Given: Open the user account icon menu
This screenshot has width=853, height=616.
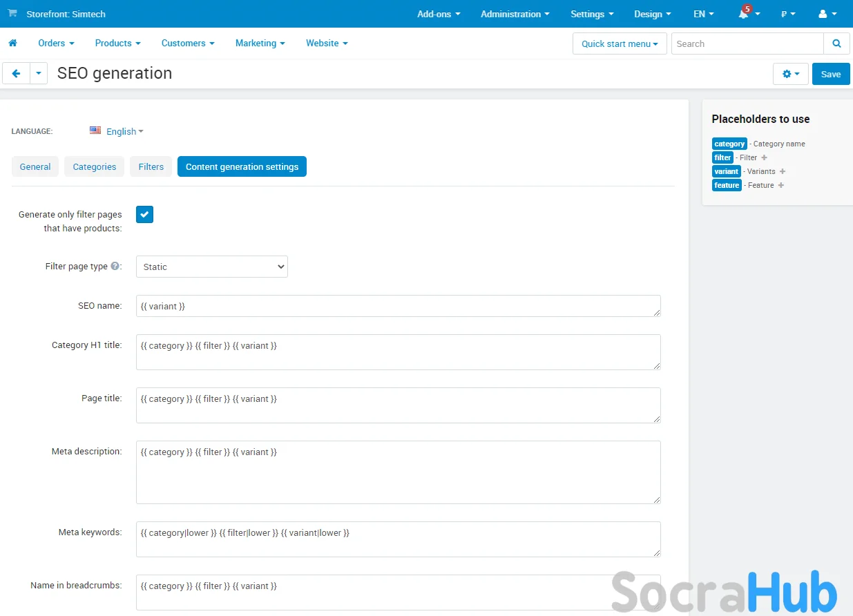Looking at the screenshot, I should [823, 14].
